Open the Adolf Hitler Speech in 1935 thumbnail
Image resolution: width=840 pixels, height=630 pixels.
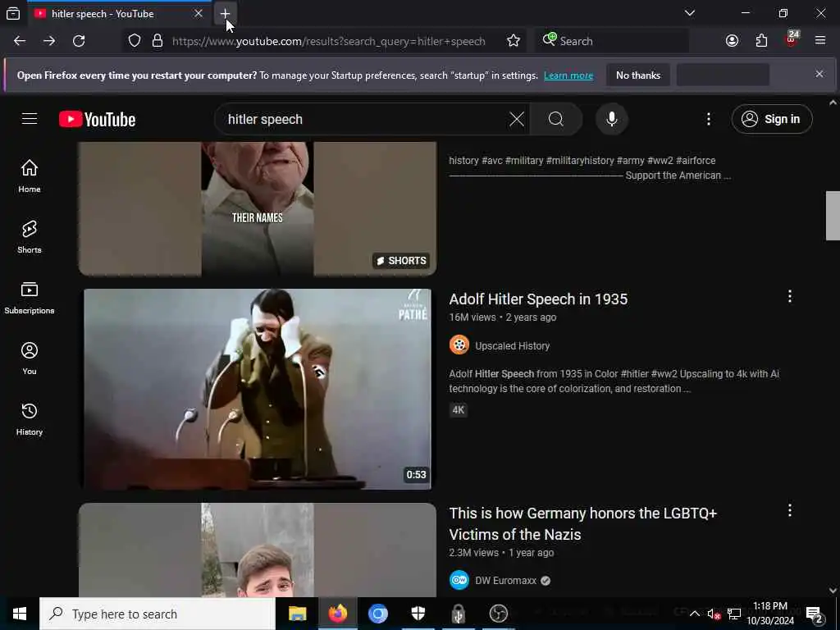click(257, 389)
